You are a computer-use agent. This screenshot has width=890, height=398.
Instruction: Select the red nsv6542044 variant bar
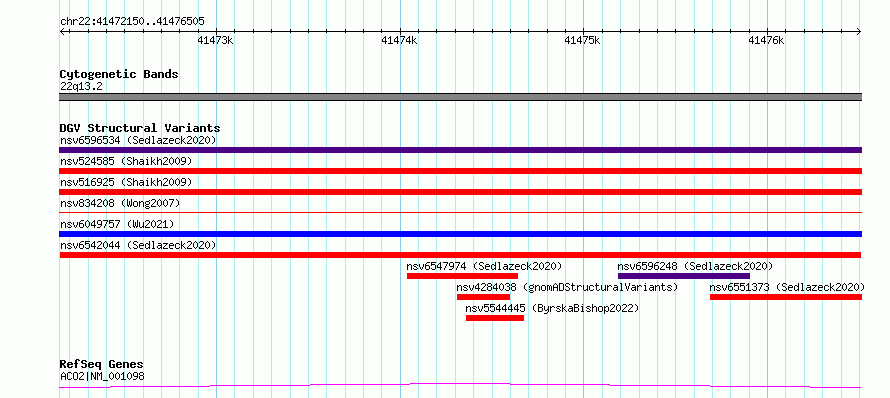tap(460, 255)
